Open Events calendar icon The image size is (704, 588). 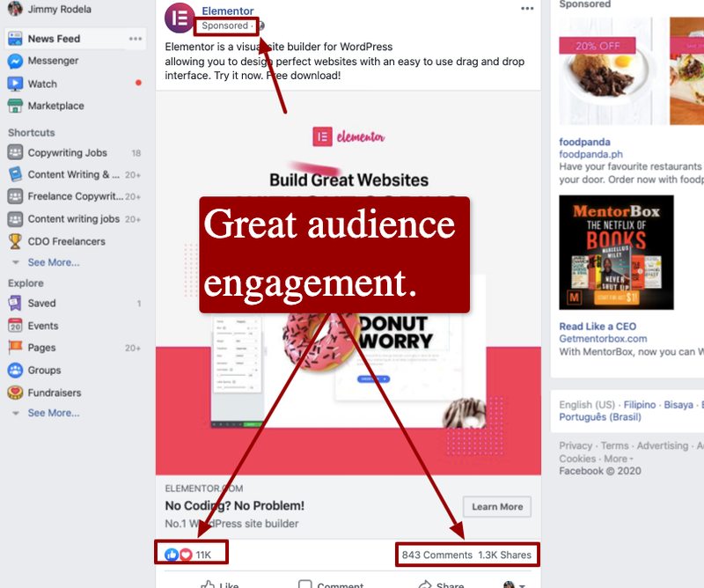coord(15,326)
